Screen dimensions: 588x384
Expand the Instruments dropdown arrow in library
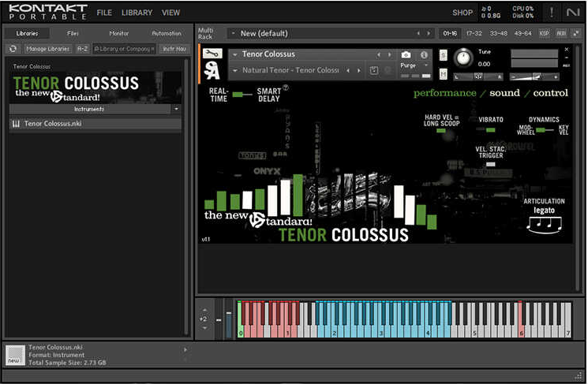pos(176,109)
